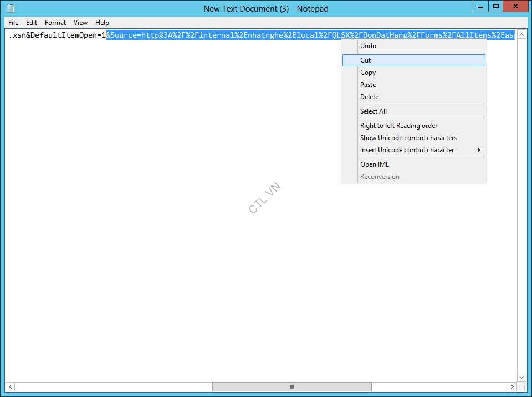Choose Copy from the context menu
The width and height of the screenshot is (532, 397).
368,73
